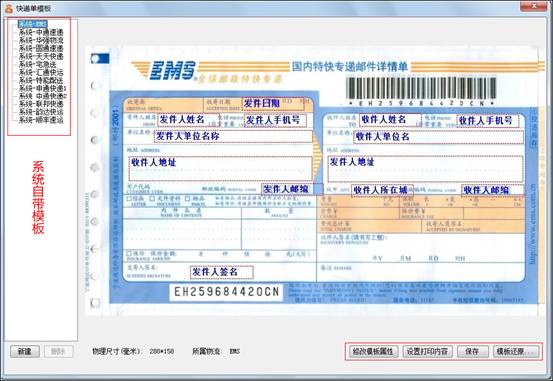Choose the 系统-圆通速递 template

41,48
